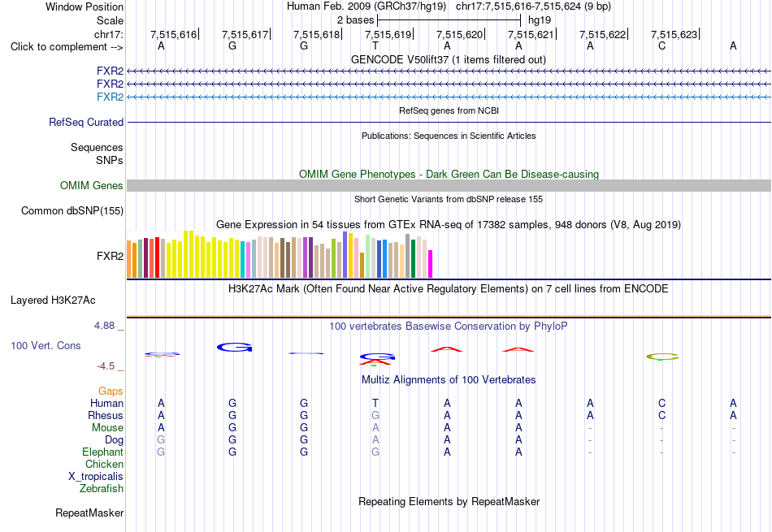Open the 100 Vert. Cons track label
The image size is (772, 532).
tap(46, 345)
